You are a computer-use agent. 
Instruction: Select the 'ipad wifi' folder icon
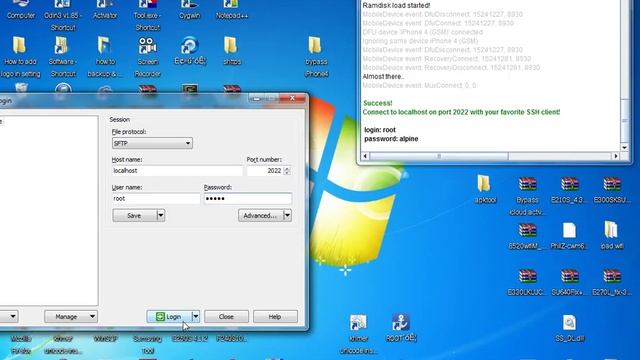tap(611, 236)
